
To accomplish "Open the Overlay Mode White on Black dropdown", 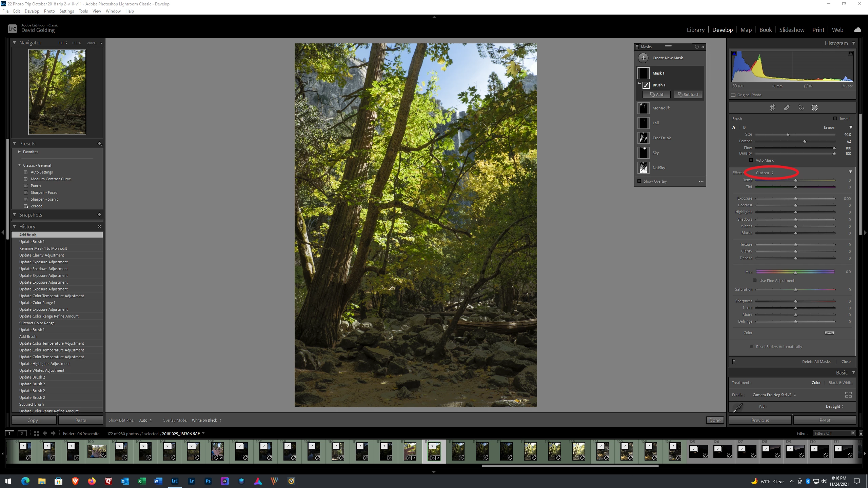I will (206, 420).
